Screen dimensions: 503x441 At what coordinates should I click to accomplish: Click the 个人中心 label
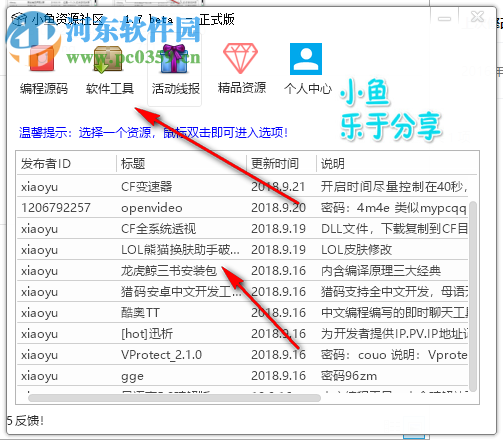point(308,88)
